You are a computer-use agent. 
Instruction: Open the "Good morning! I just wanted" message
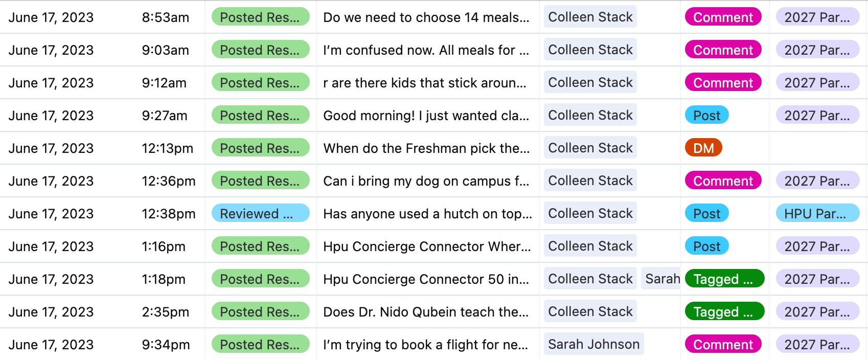tap(426, 116)
